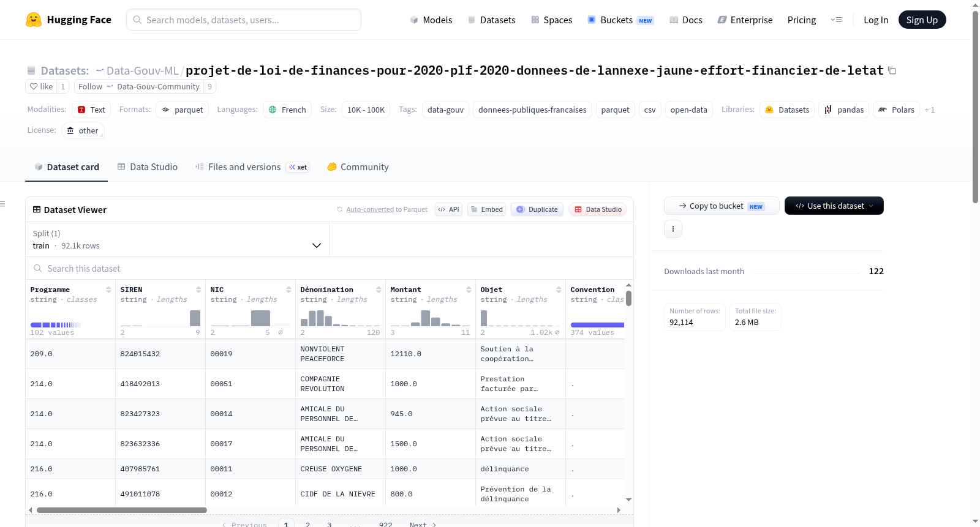Open Data Studio from viewer header
Image resolution: width=980 pixels, height=527 pixels.
click(x=597, y=209)
